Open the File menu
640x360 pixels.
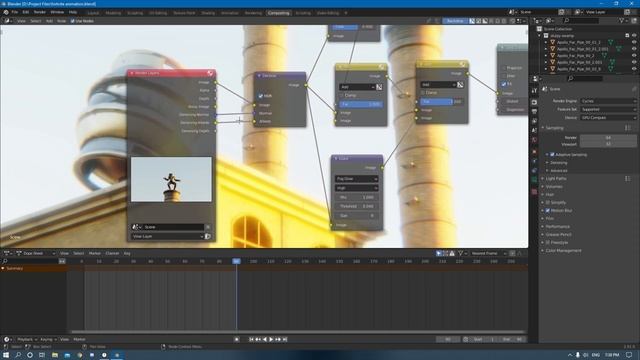(x=15, y=12)
